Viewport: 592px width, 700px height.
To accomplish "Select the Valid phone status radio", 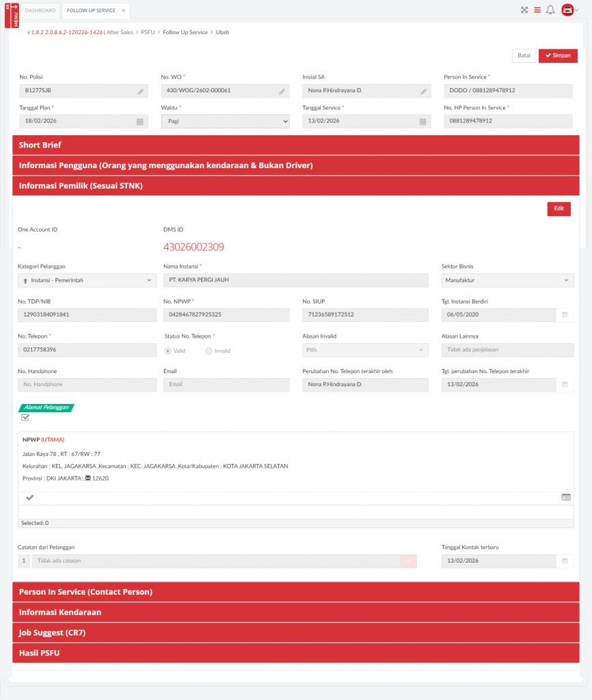I will pyautogui.click(x=168, y=351).
